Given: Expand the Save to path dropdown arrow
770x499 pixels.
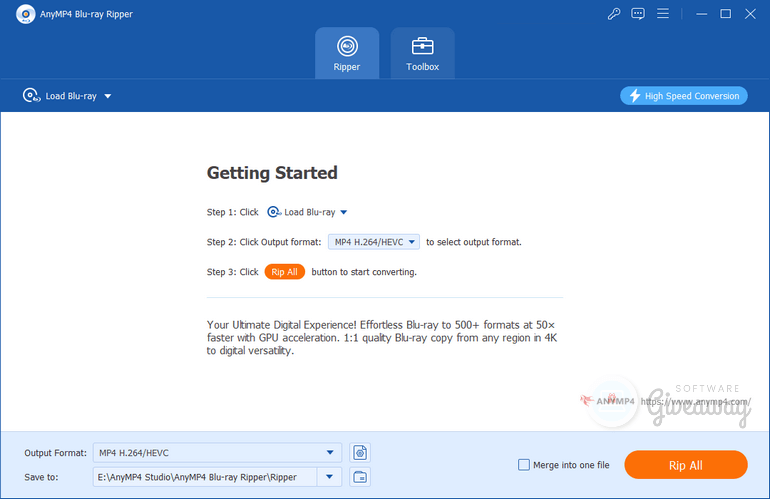Looking at the screenshot, I should point(330,477).
